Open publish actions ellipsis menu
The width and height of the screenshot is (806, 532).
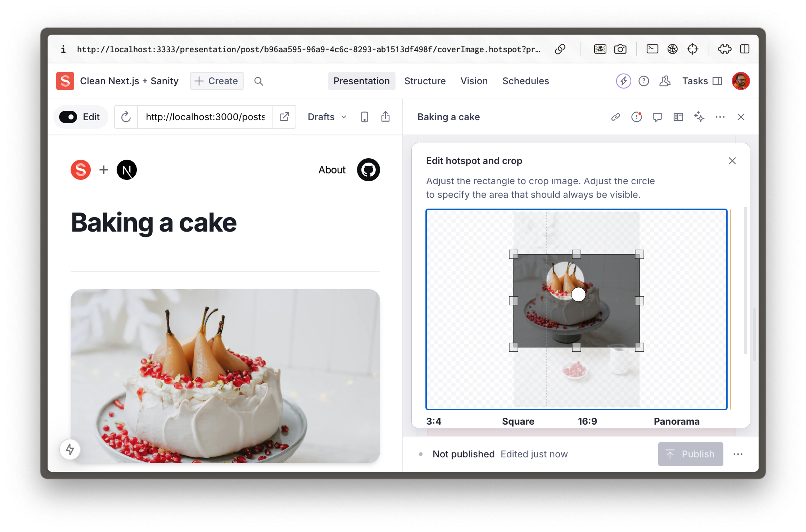738,454
